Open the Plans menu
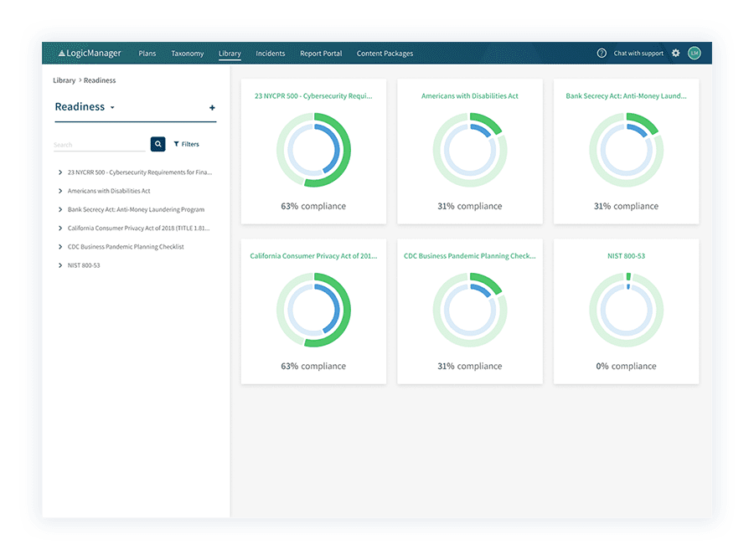Screen dimensions: 754x560 point(147,54)
